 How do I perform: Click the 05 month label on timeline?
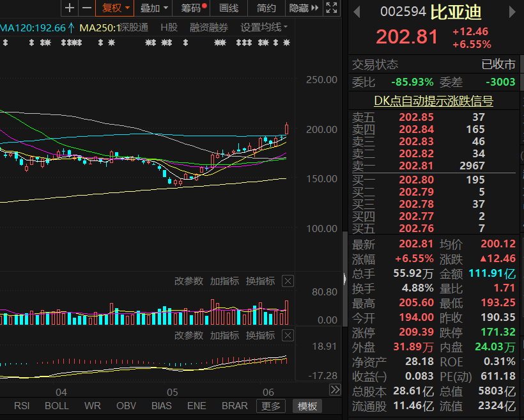pos(172,392)
